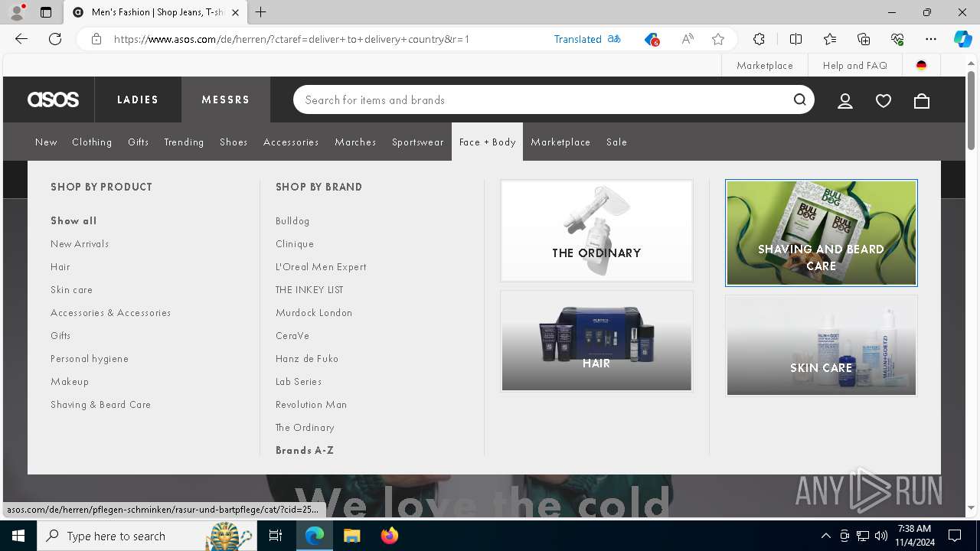Open the Edge settings and more menu
Image resolution: width=980 pixels, height=551 pixels.
931,39
